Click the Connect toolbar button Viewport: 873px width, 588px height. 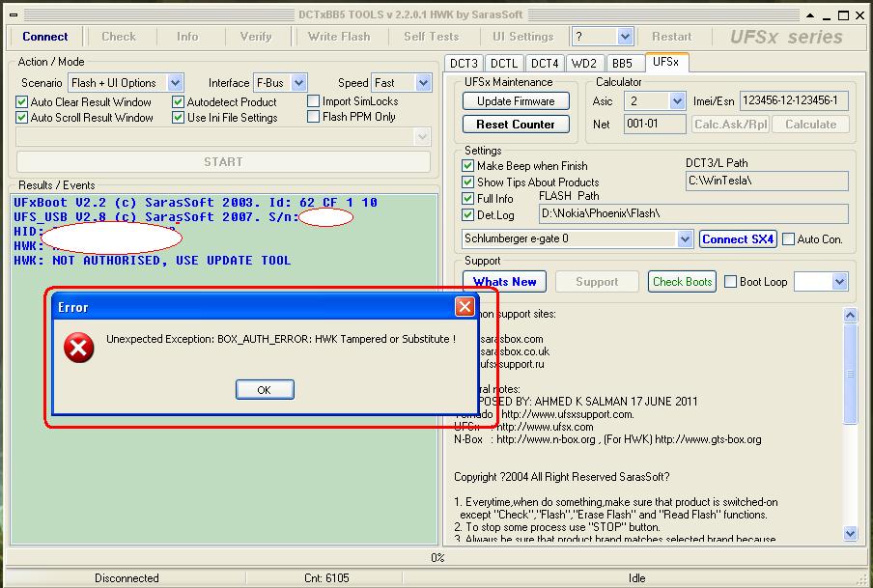(x=45, y=37)
